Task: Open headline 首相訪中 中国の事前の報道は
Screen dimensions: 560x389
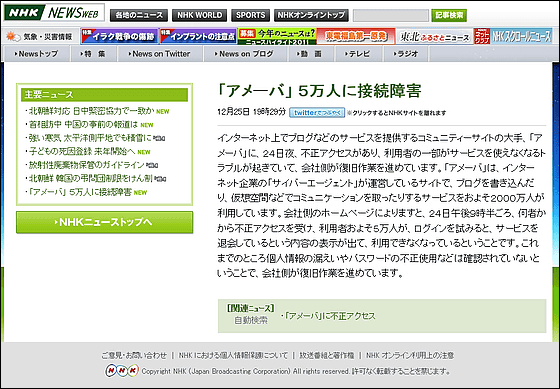Action: (83, 125)
